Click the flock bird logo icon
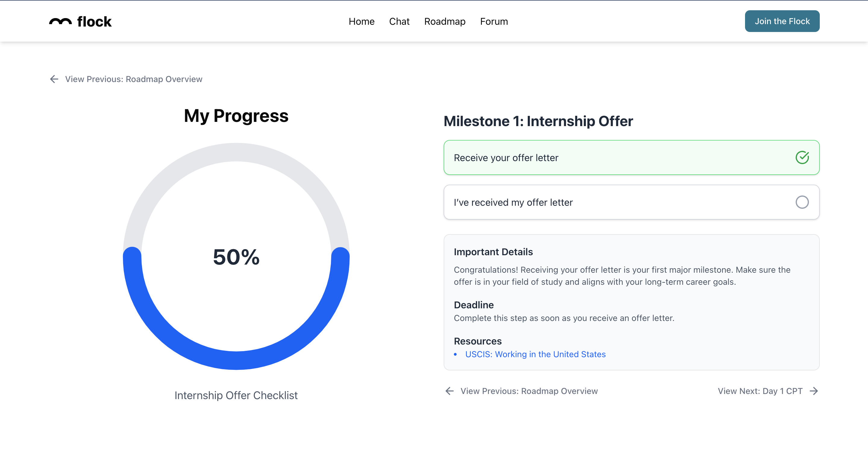This screenshot has height=470, width=868. pyautogui.click(x=60, y=22)
